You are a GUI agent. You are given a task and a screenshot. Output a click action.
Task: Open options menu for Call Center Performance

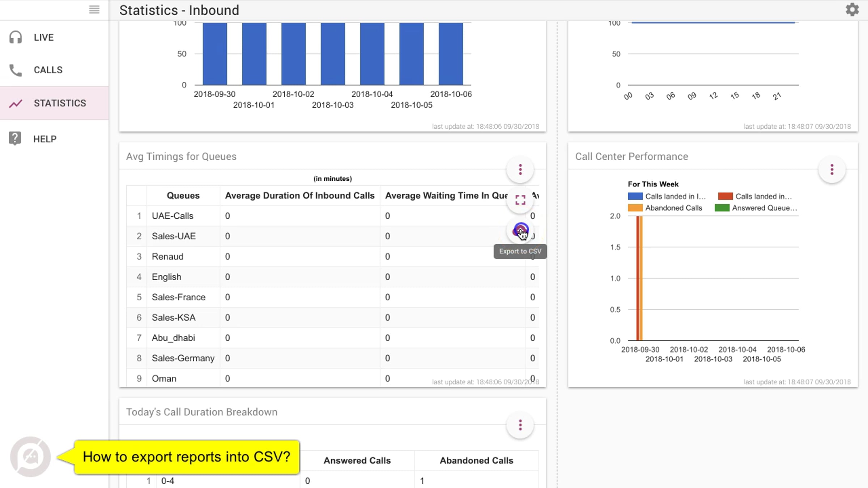(x=832, y=170)
